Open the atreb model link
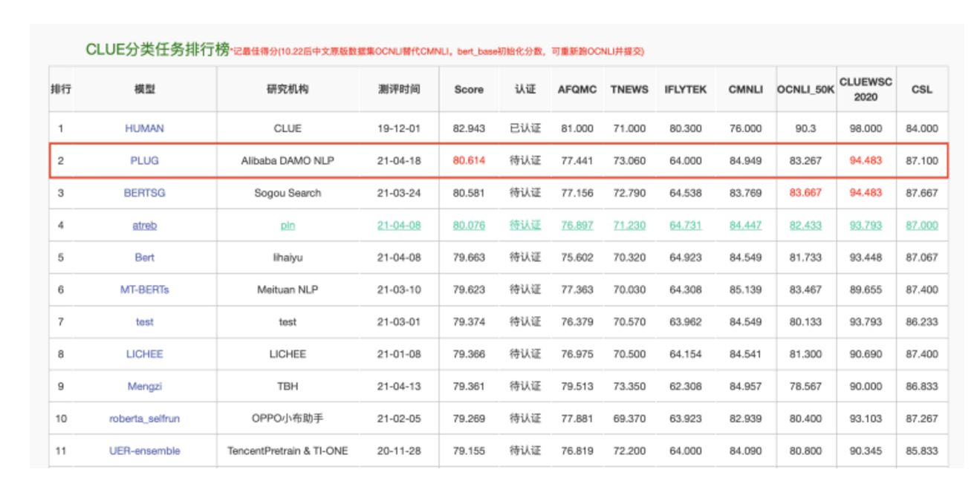 144,225
